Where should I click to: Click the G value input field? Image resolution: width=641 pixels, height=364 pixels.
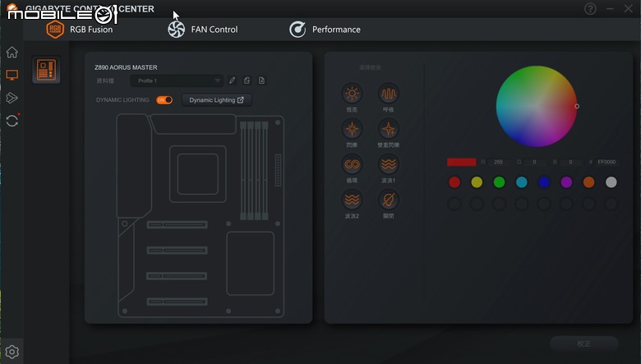point(535,162)
